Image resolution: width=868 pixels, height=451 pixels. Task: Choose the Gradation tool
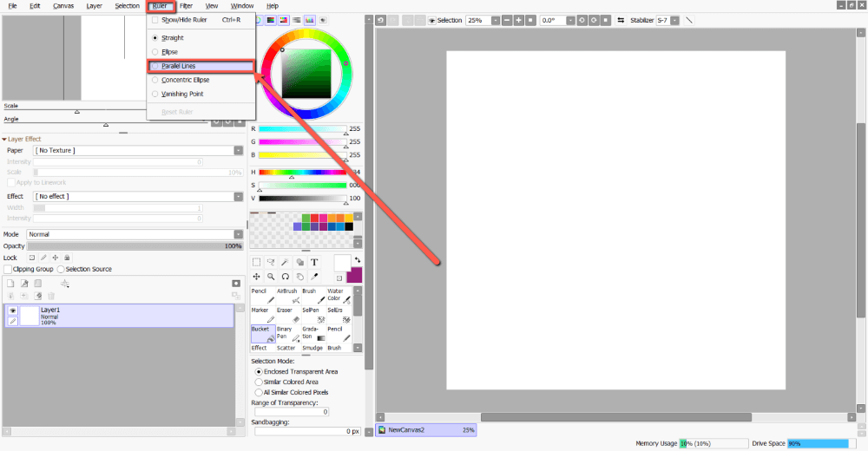point(314,334)
